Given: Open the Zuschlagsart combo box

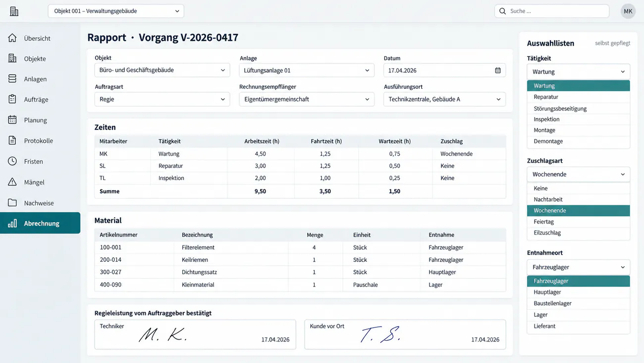Looking at the screenshot, I should (x=579, y=174).
